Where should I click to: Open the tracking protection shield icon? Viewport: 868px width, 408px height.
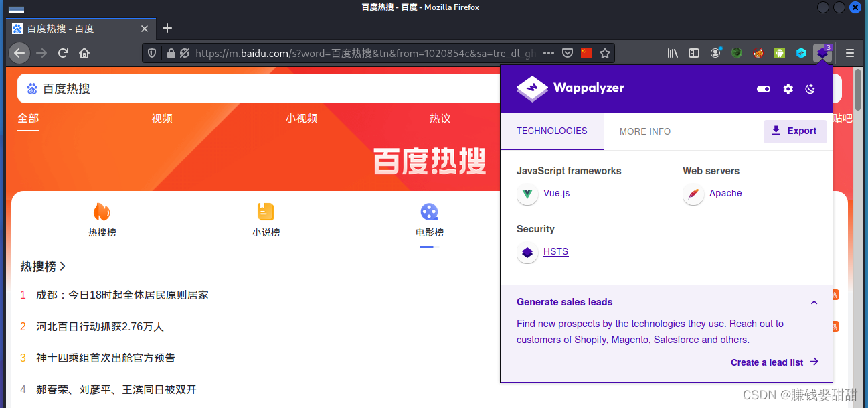pyautogui.click(x=153, y=53)
